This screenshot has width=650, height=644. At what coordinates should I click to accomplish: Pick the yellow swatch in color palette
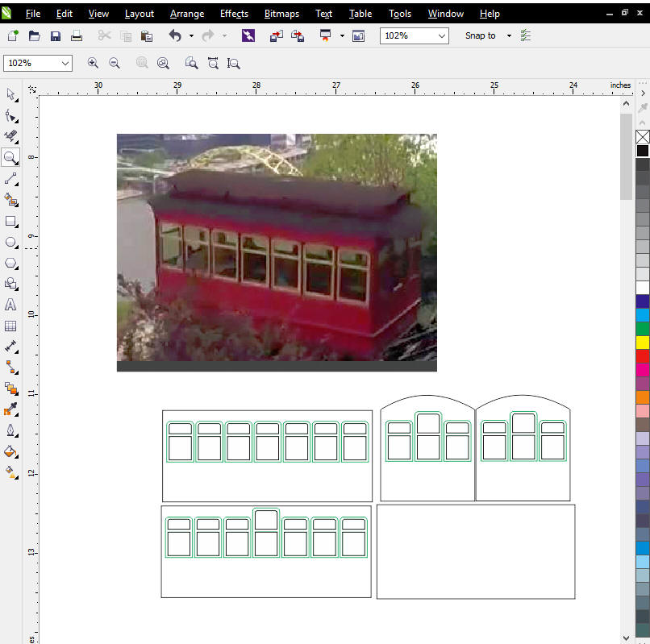click(643, 343)
